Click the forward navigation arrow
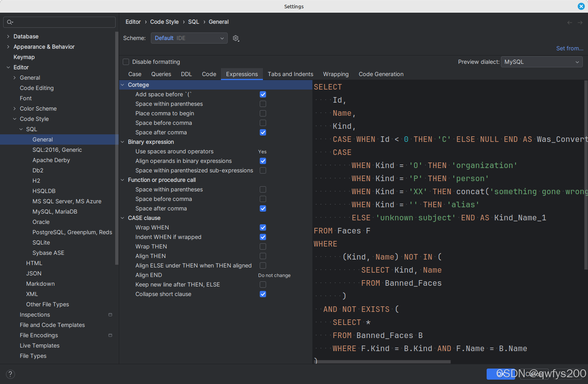The image size is (588, 384). pyautogui.click(x=580, y=23)
